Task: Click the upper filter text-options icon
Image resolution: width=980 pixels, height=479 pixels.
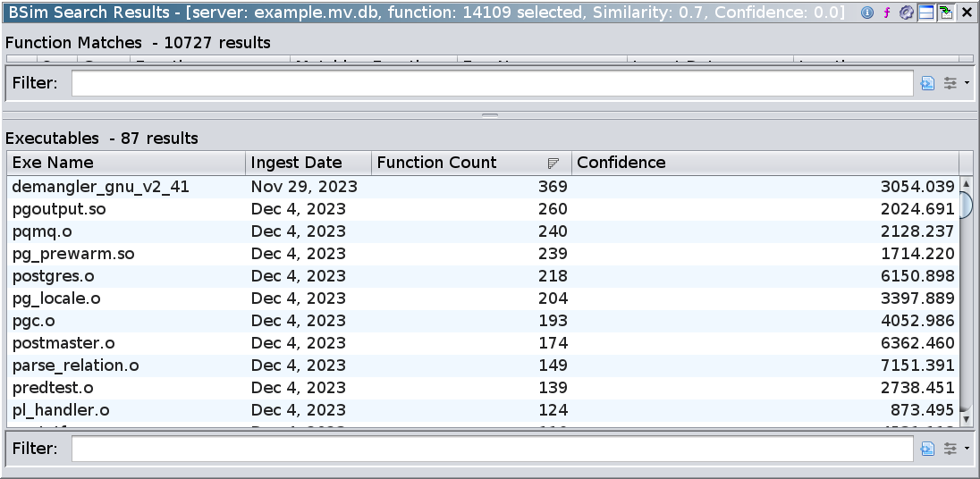Action: tap(928, 83)
